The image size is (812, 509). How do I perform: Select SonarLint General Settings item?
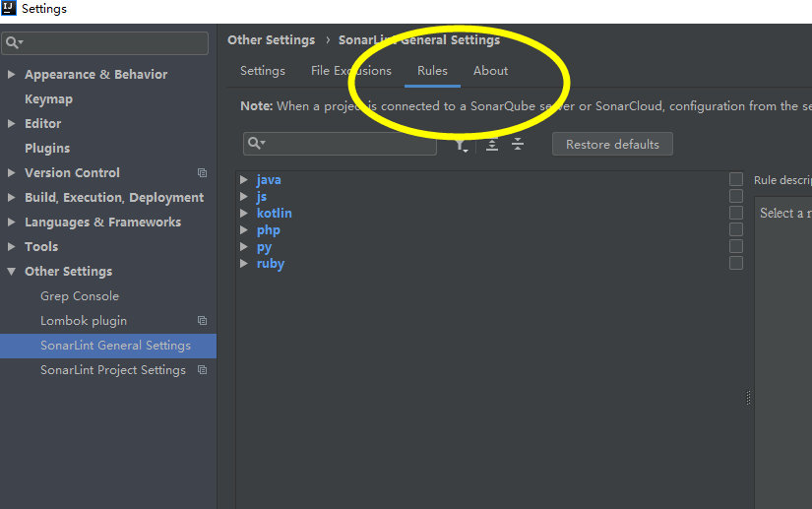pos(108,346)
